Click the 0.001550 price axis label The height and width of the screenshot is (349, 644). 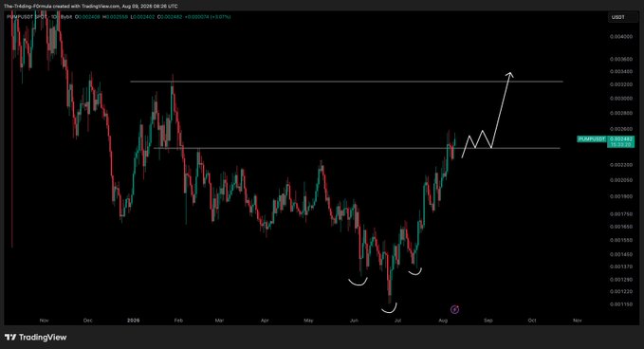621,240
